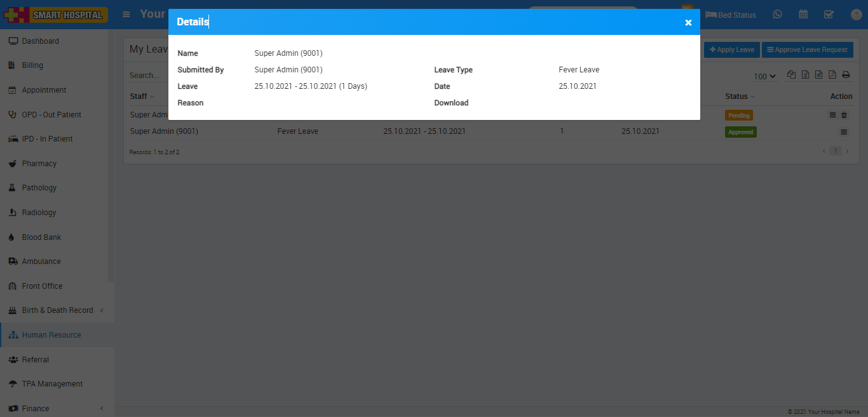Open Pharmacy from the sidebar
The height and width of the screenshot is (417, 868).
coord(39,164)
